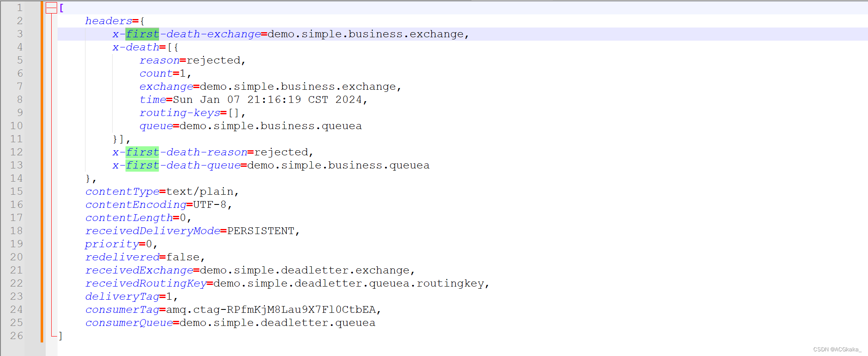Viewport: 868px width, 356px height.
Task: Click 'x-first-death-queue' key
Action: (176, 165)
